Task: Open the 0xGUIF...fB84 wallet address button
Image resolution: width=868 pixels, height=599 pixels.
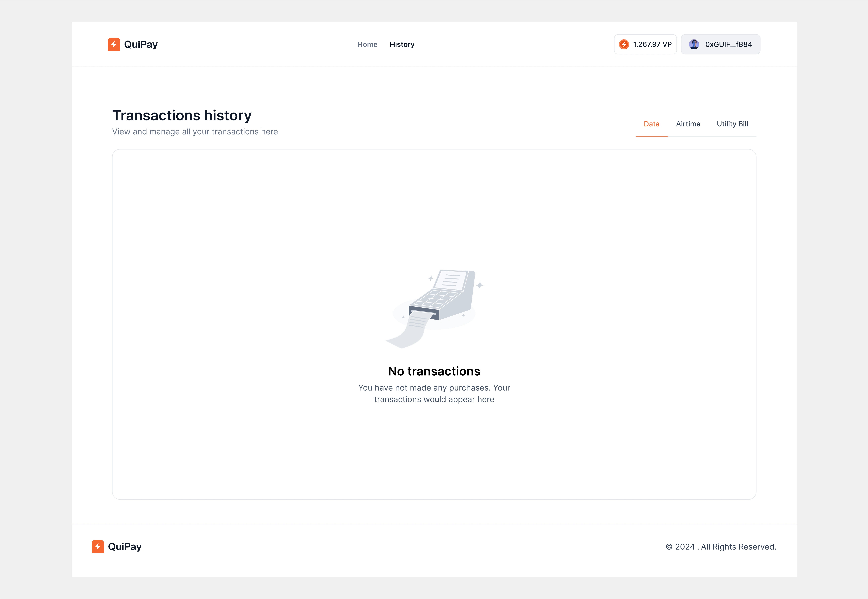Action: coord(728,44)
